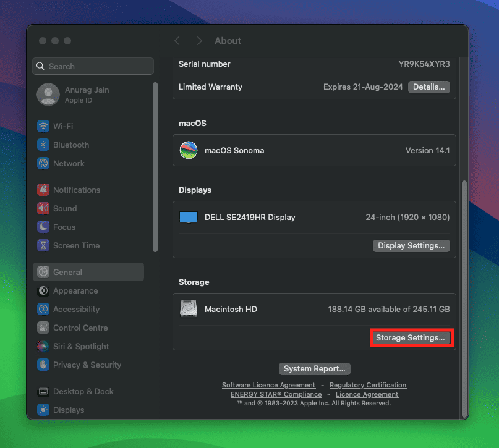
Task: Click the Network globe icon
Action: tap(43, 163)
